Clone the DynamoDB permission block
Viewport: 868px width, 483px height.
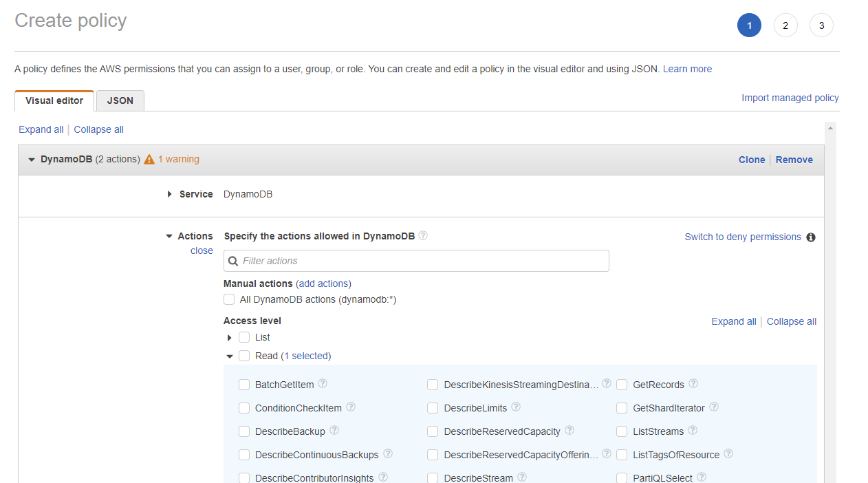click(x=752, y=160)
